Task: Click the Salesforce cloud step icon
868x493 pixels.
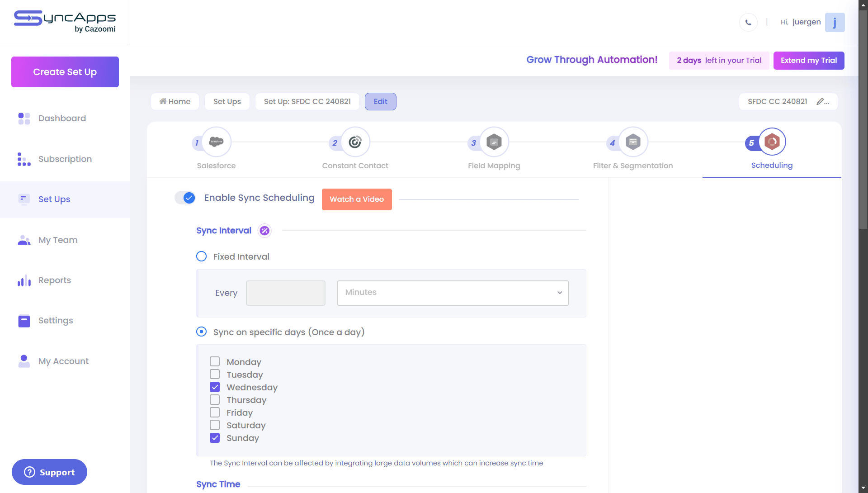Action: [217, 142]
